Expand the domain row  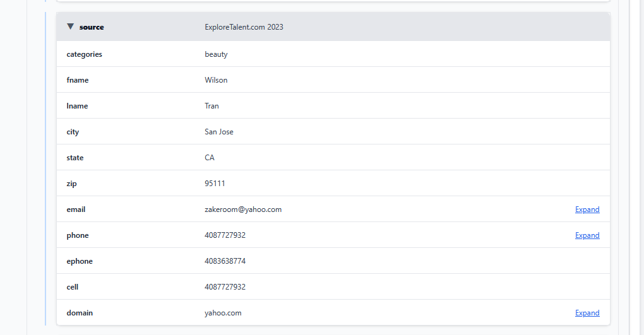click(x=587, y=313)
